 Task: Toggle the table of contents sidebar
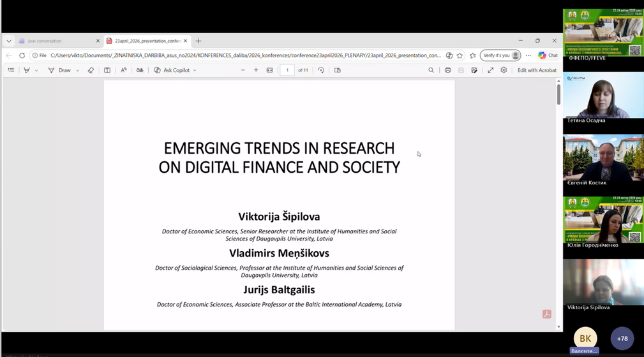coord(11,70)
